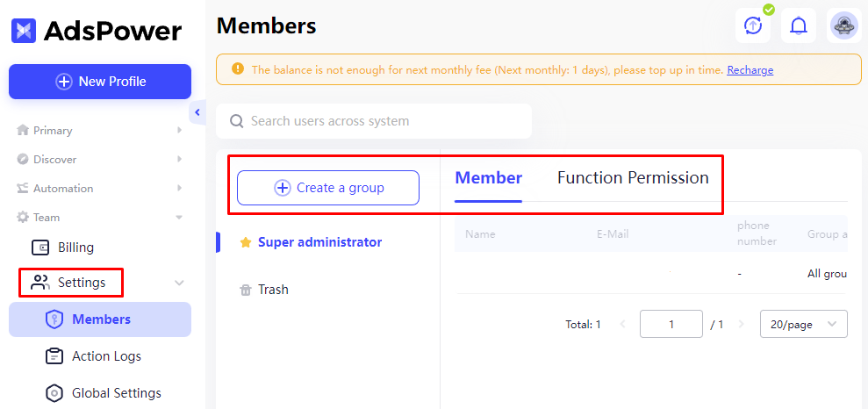The height and width of the screenshot is (409, 868).
Task: Click the Create a group button
Action: tap(328, 188)
